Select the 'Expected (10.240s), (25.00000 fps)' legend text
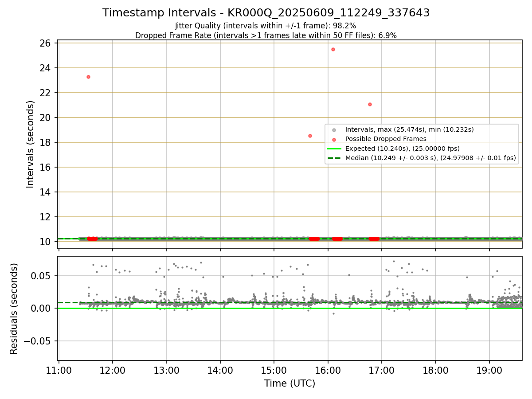This screenshot has width=532, height=399. 403,149
